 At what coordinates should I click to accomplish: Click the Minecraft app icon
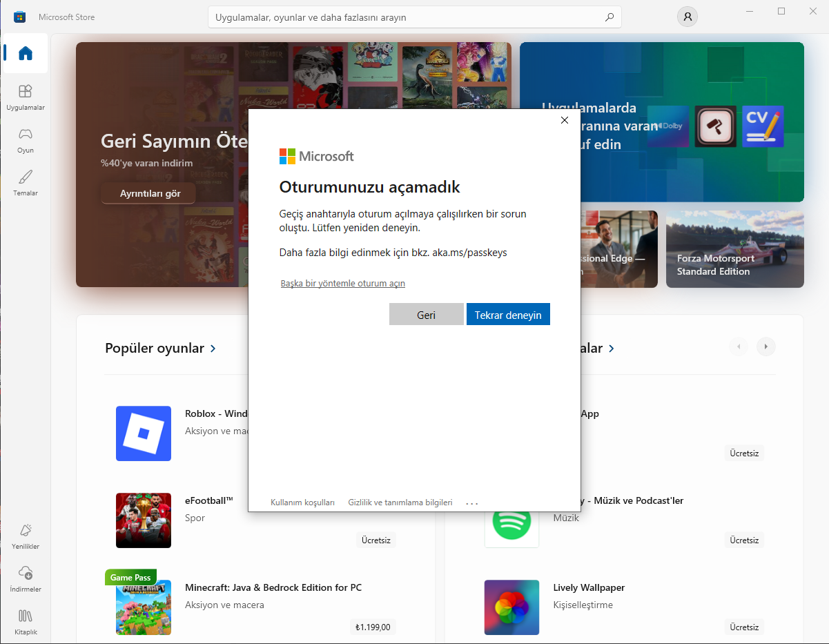click(x=144, y=607)
